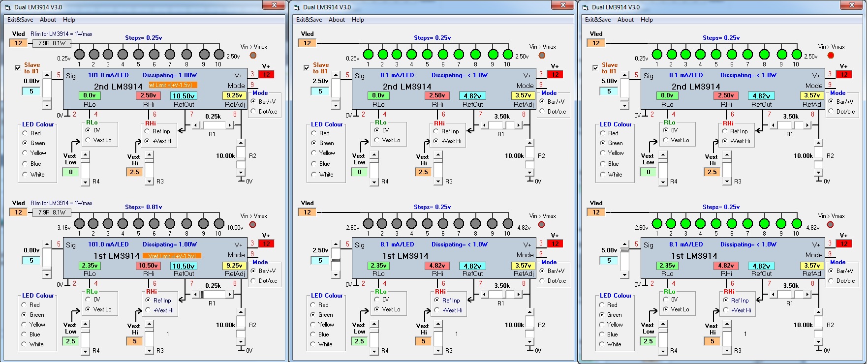Click Sig vertical slider in middle window's lower section
Viewport: 868px width, 364px height.
[336, 259]
